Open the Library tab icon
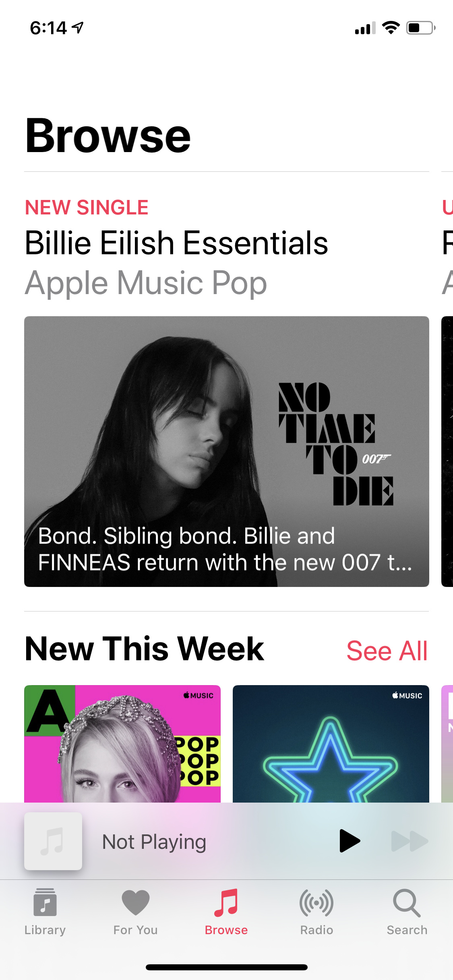 pyautogui.click(x=45, y=902)
